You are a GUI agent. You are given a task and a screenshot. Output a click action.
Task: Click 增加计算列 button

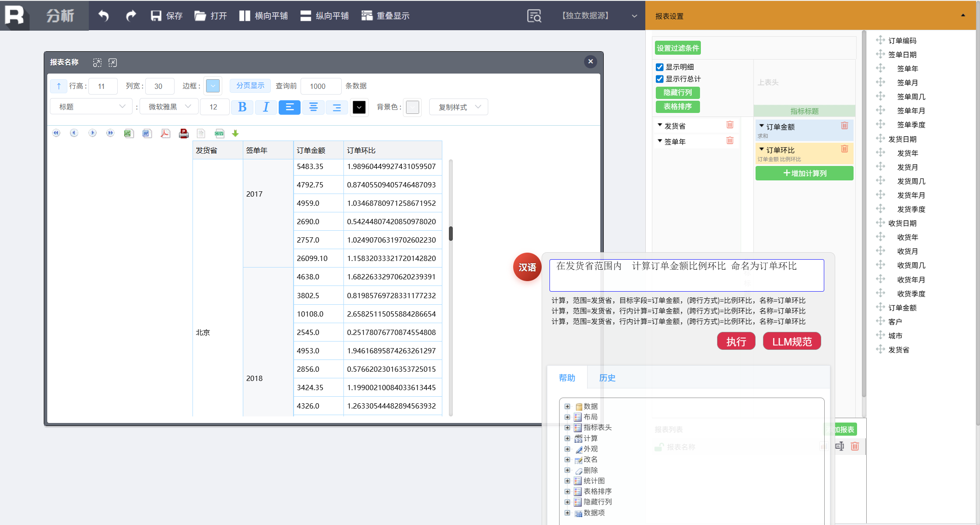pyautogui.click(x=804, y=173)
